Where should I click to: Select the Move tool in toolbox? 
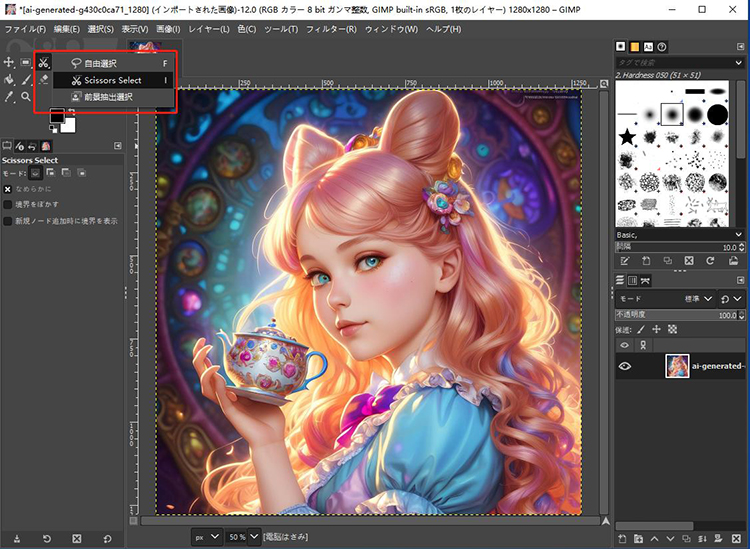point(9,62)
